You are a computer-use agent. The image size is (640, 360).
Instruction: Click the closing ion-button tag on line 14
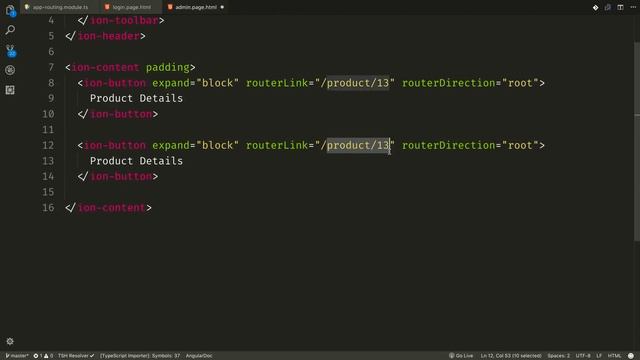[x=118, y=176]
